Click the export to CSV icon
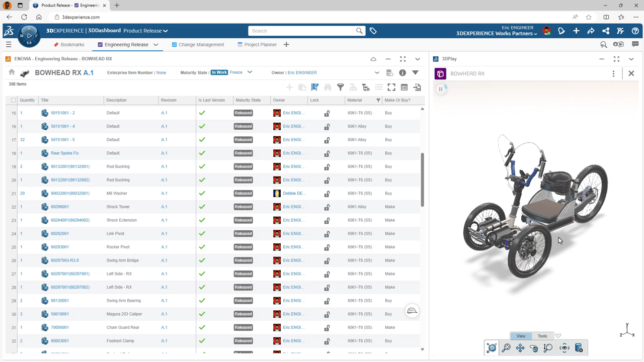This screenshot has height=362, width=644. point(417,87)
